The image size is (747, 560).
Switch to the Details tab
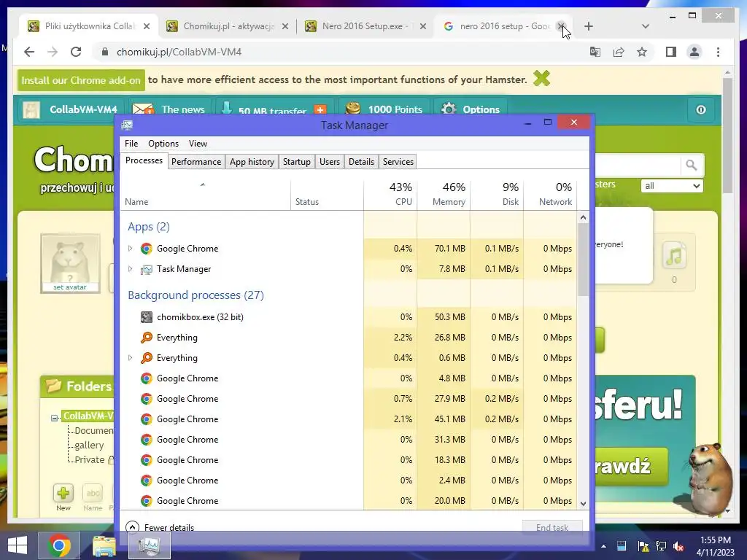361,161
